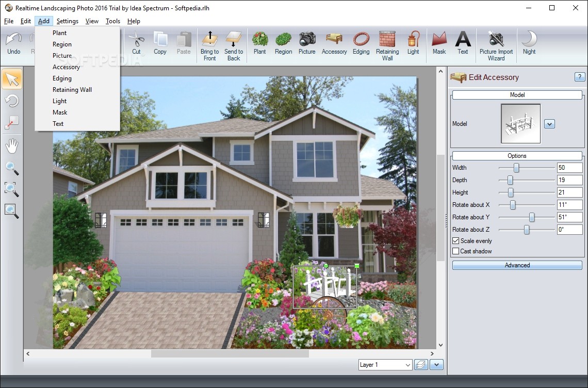Click the selected bridge accessory in canvas

point(325,287)
